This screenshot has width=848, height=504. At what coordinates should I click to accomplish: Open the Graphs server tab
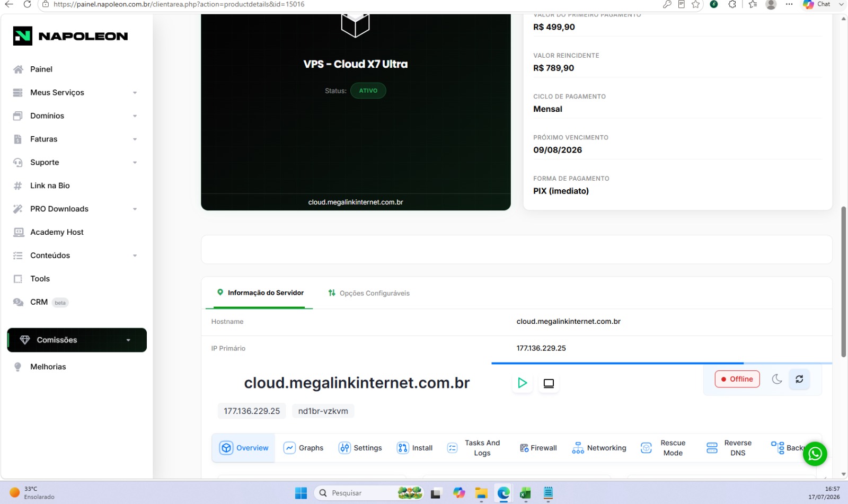(x=303, y=448)
